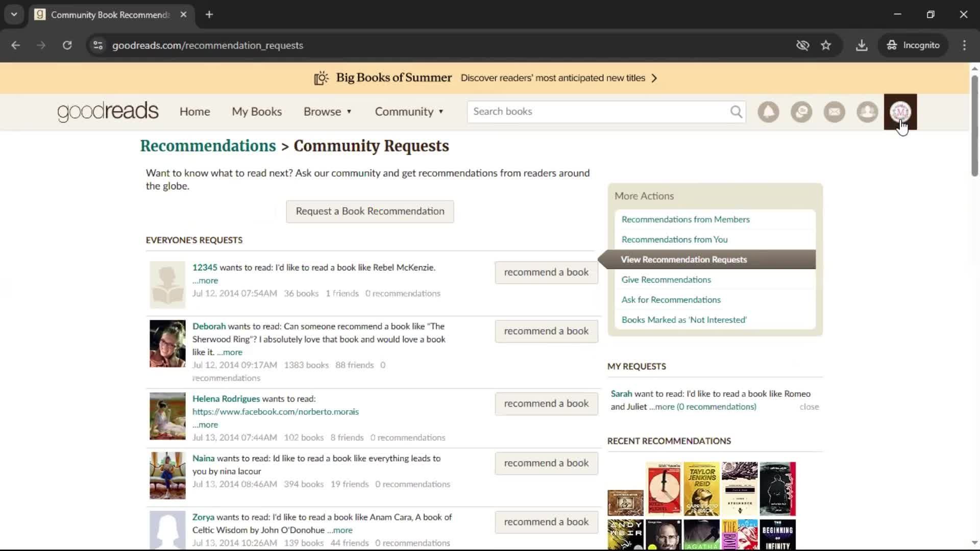Click Sarah link under My Requests
Image resolution: width=980 pixels, height=551 pixels.
(x=621, y=394)
